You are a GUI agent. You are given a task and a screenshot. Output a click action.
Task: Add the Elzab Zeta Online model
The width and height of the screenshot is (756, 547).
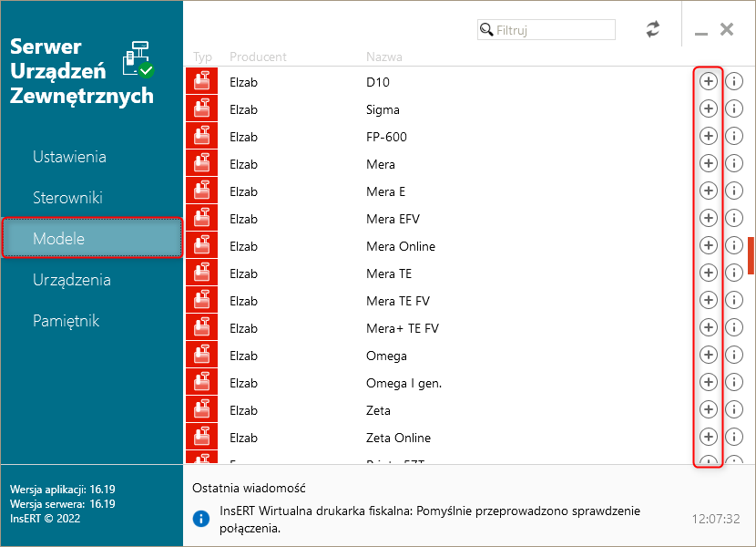[x=708, y=437]
